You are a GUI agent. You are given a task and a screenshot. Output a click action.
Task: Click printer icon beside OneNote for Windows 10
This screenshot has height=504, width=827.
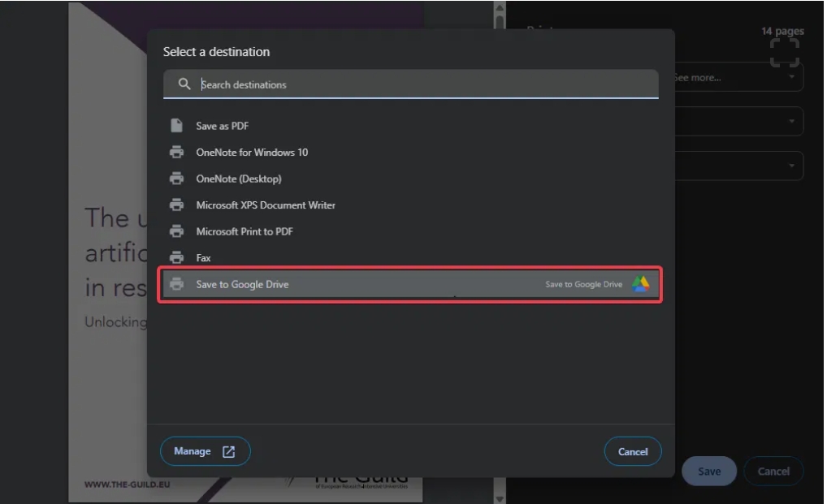point(176,153)
